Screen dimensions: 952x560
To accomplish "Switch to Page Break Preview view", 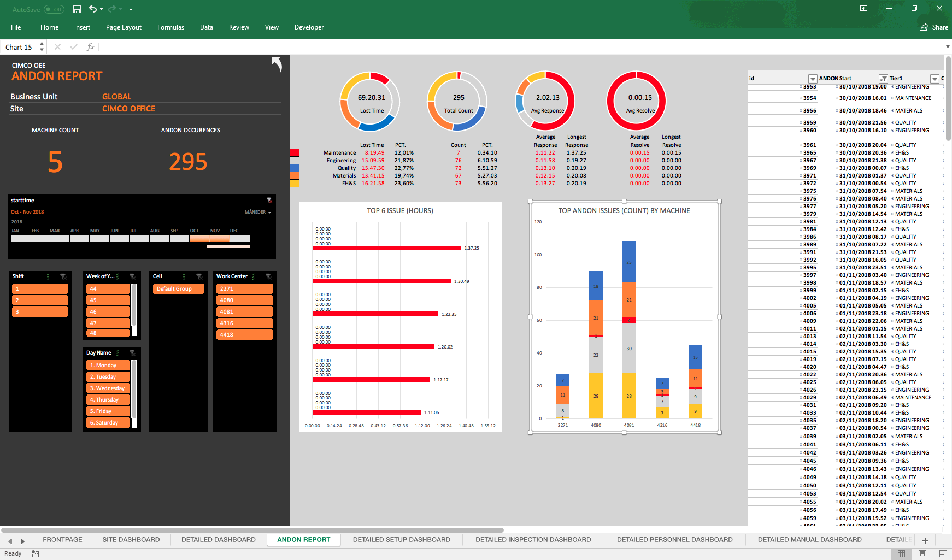I will pyautogui.click(x=943, y=553).
